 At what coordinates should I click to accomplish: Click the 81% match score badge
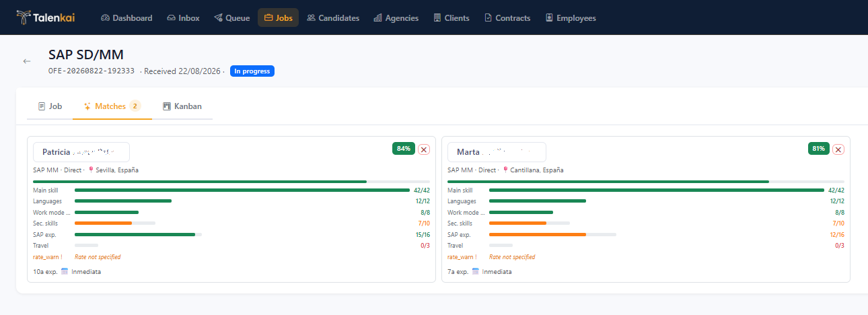[x=818, y=149]
